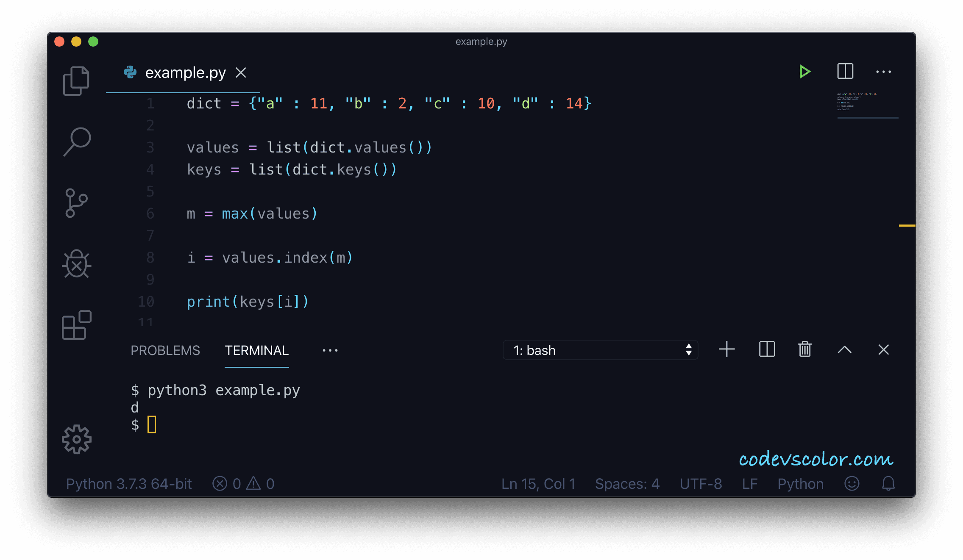This screenshot has width=963, height=560.
Task: Run Python file with green play button
Action: click(804, 72)
